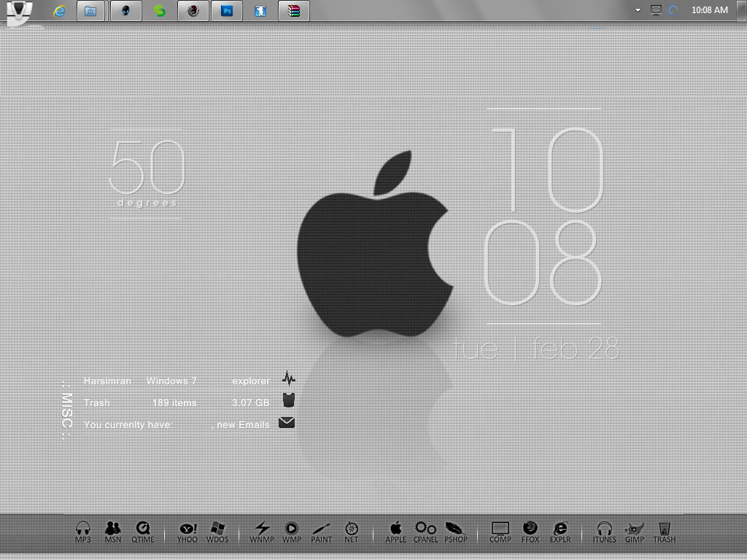Open Internet Explorer from the top taskbar
Viewport: 747px width, 560px height.
[58, 10]
